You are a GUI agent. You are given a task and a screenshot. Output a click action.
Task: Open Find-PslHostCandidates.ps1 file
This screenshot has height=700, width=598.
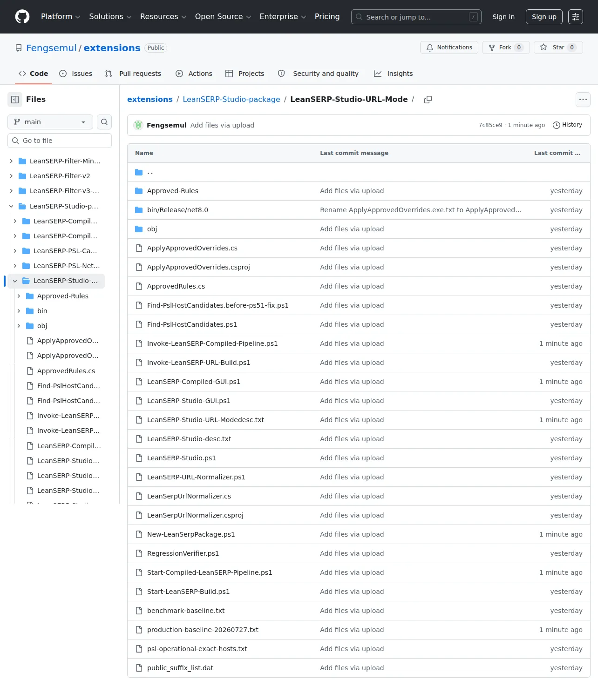point(192,324)
